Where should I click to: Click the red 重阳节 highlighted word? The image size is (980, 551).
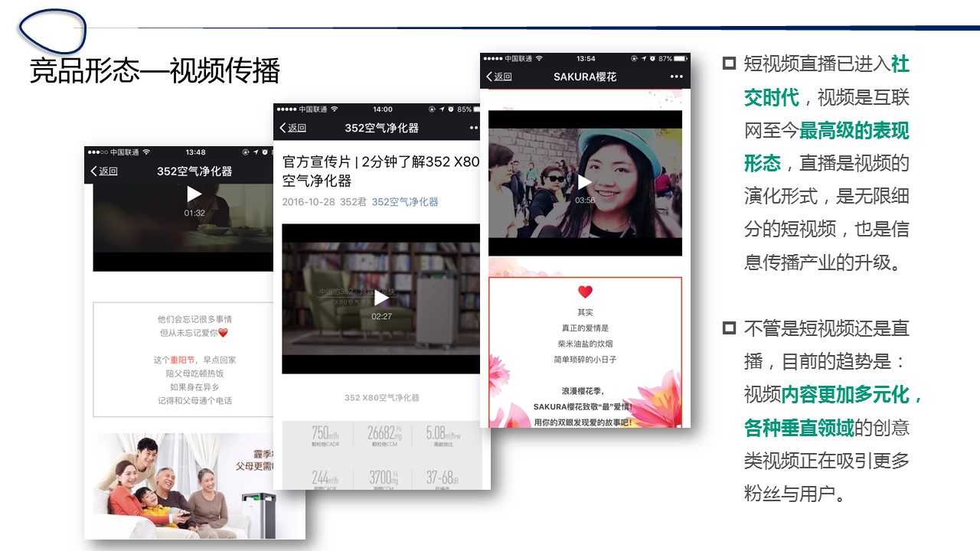(x=182, y=360)
